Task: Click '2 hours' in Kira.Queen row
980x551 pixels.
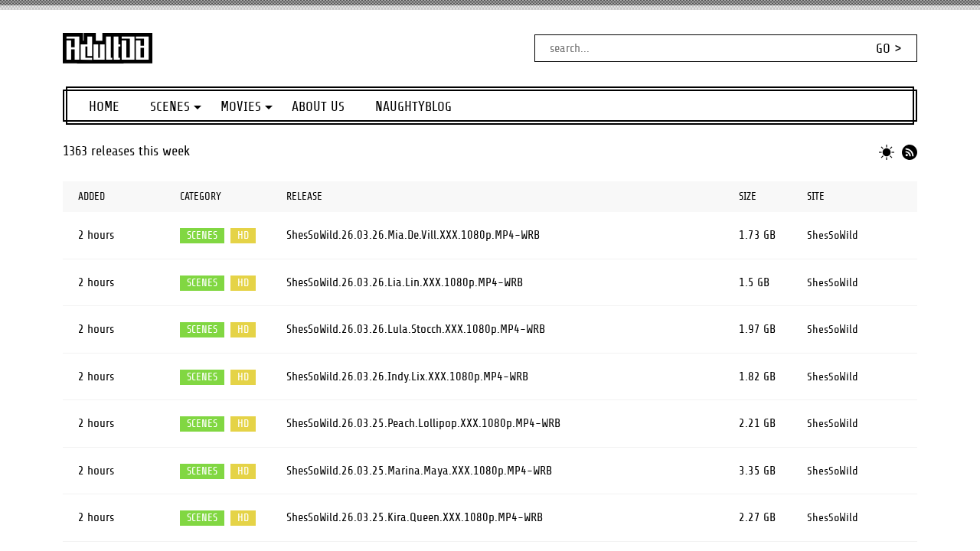Action: click(96, 517)
